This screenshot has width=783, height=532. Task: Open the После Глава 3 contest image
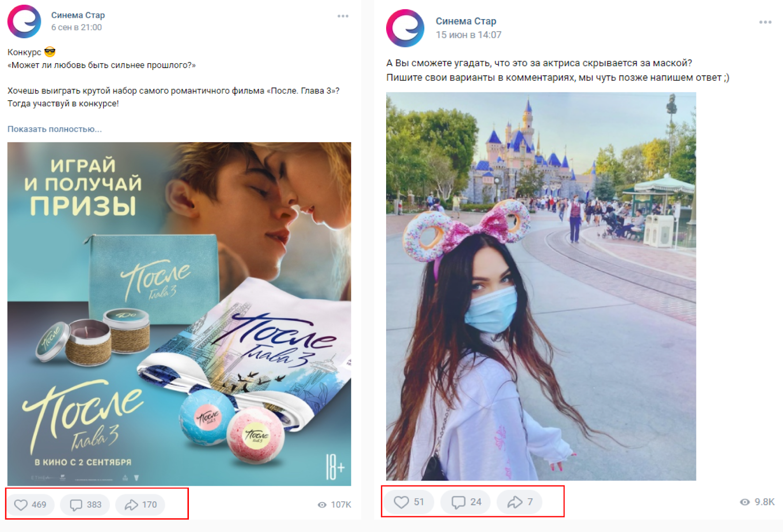[179, 314]
